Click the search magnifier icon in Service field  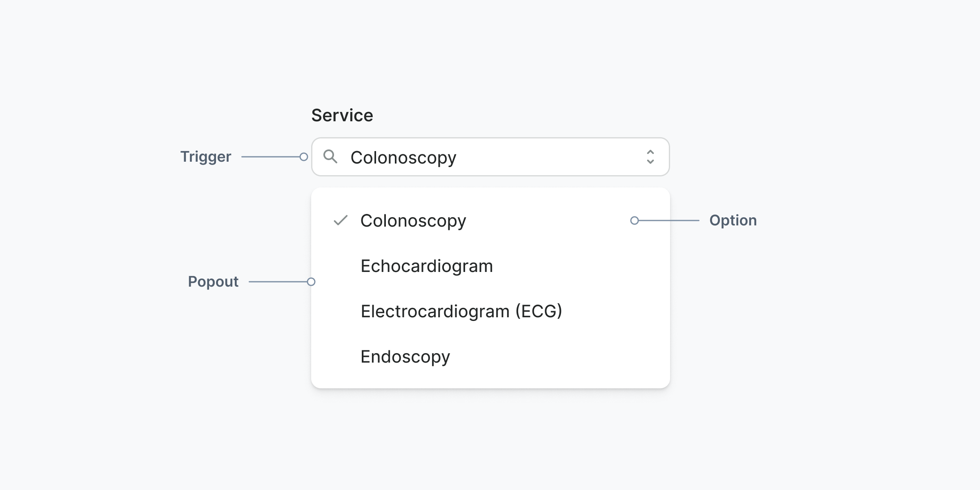coord(330,156)
